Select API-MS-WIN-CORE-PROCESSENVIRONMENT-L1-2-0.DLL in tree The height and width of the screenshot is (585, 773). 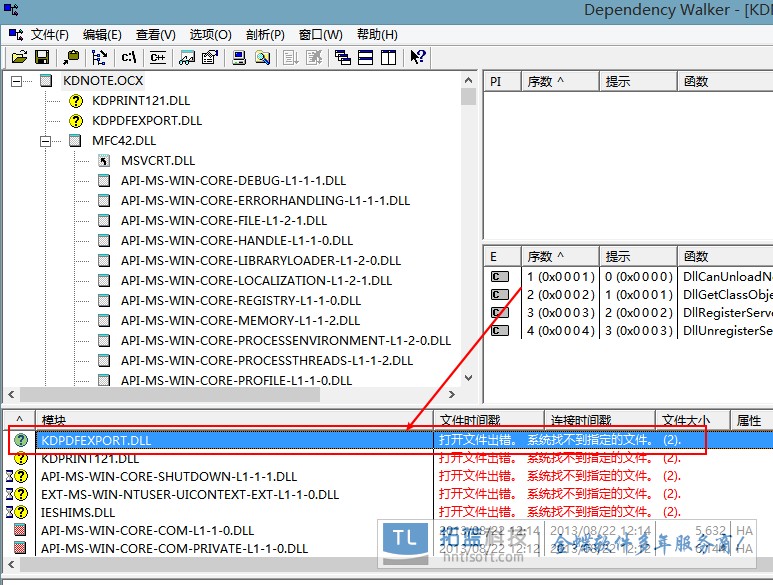click(x=286, y=341)
